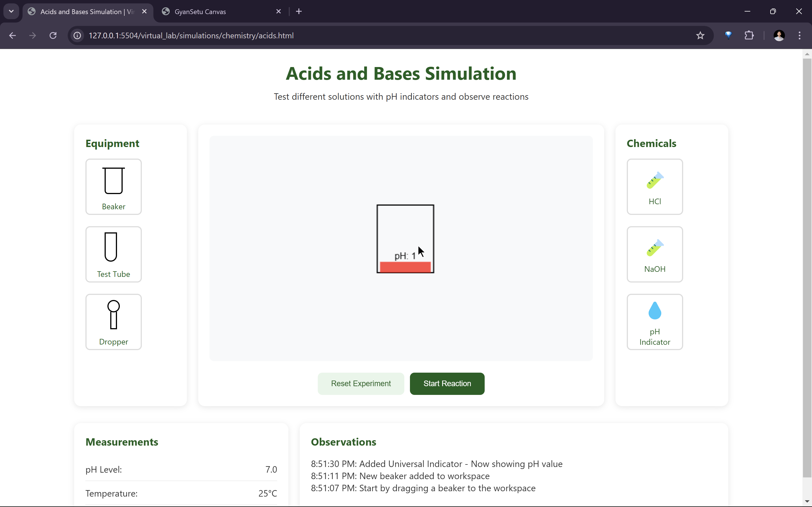Select the Beaker equipment icon
This screenshot has height=507, width=812.
[x=113, y=186]
